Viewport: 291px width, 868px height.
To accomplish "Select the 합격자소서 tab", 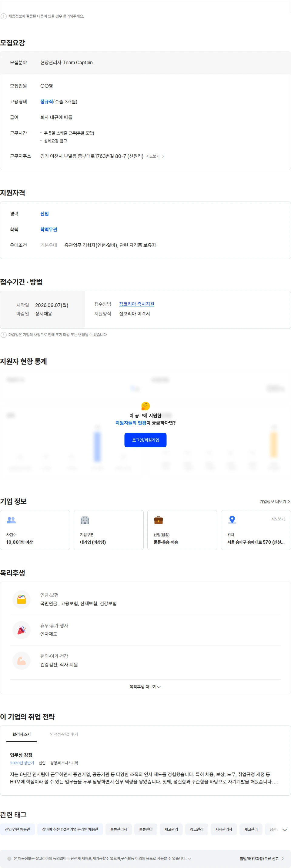I will point(22,734).
